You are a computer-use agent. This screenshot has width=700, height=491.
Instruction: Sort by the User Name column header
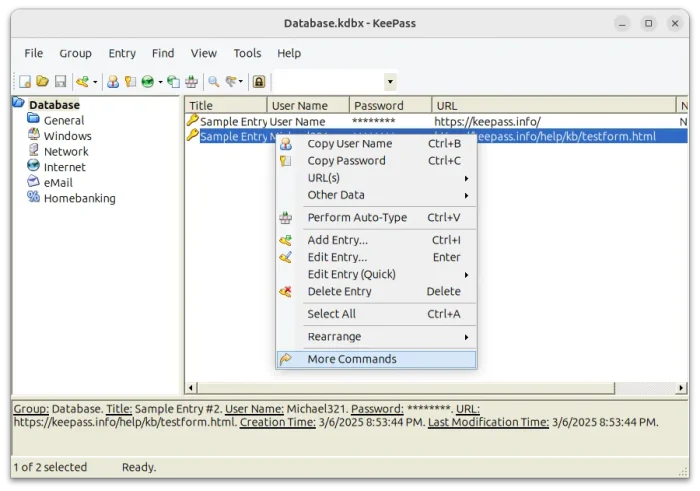pyautogui.click(x=308, y=106)
